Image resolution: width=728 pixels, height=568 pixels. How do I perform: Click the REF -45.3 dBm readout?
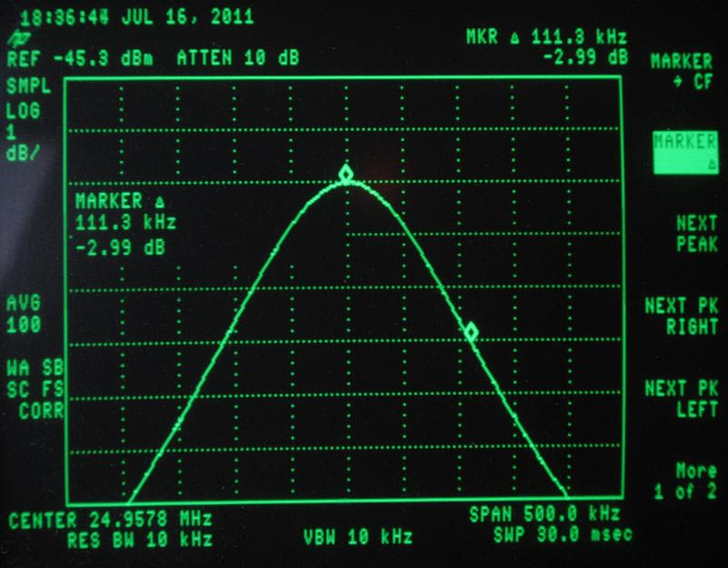click(80, 58)
